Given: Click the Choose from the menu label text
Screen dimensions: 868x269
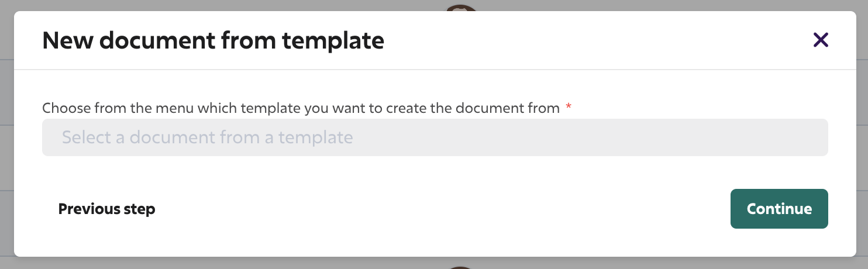Looking at the screenshot, I should pyautogui.click(x=301, y=108).
